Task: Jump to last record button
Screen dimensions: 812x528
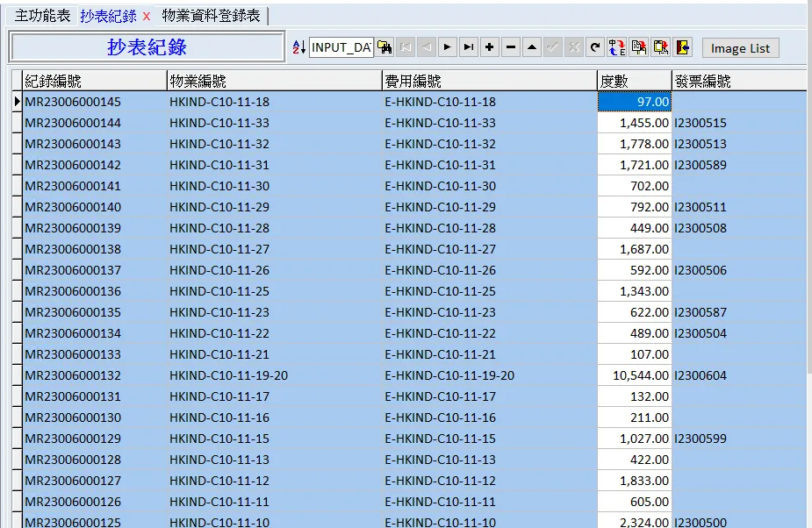Action: coord(469,47)
